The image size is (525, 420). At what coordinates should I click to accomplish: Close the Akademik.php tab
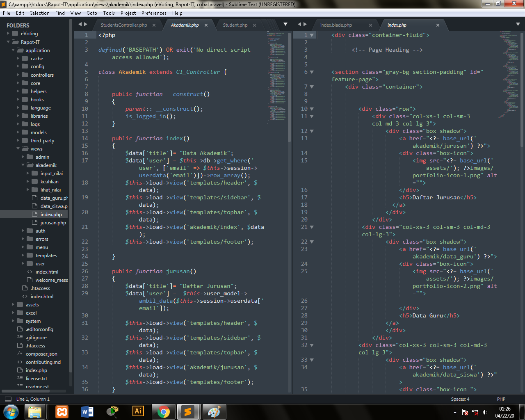tap(206, 25)
